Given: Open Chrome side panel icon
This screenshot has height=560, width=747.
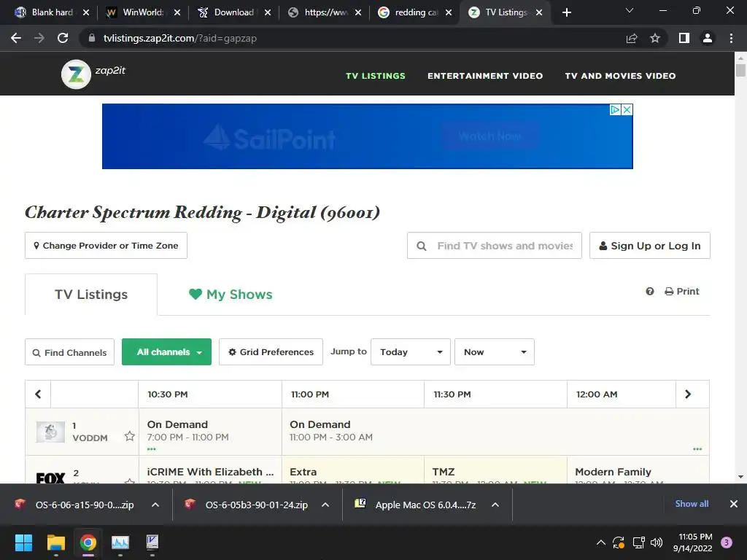Looking at the screenshot, I should pyautogui.click(x=684, y=38).
